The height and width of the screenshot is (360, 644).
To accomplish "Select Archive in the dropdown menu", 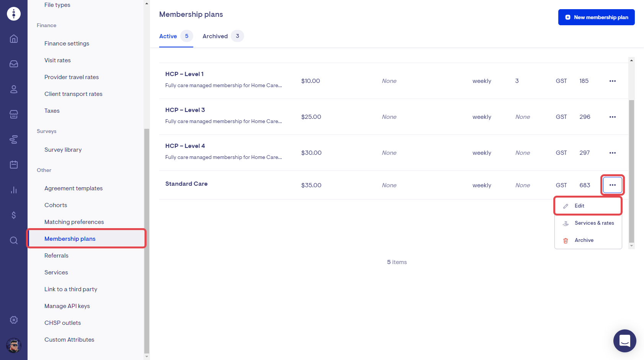I will pyautogui.click(x=584, y=240).
